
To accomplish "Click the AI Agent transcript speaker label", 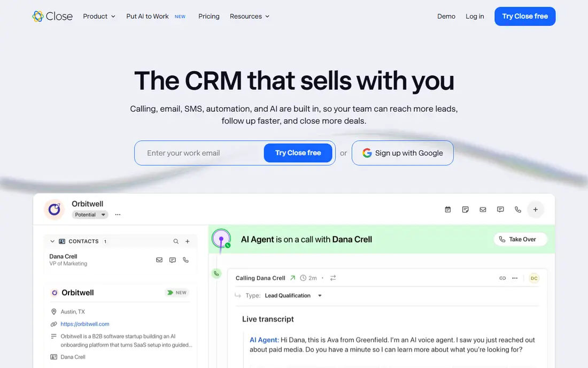I will click(264, 340).
